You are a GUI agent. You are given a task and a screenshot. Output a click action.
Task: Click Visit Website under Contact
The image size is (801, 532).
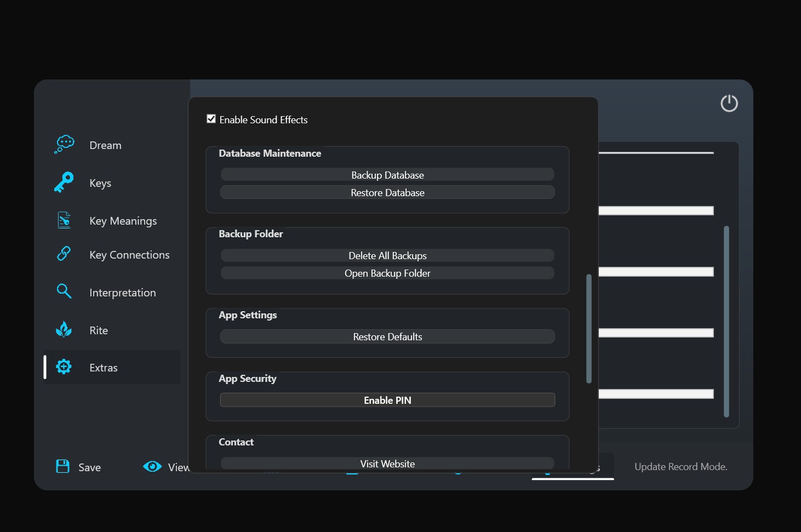tap(387, 464)
